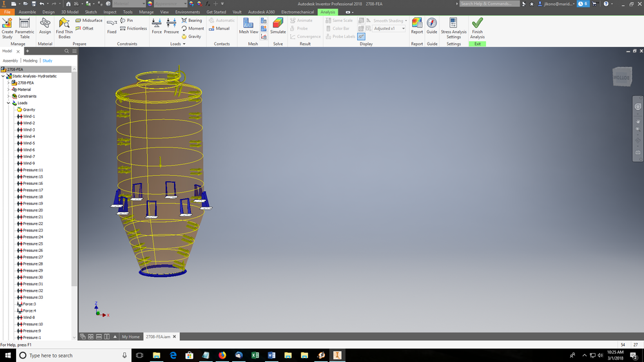Add a Frictionless constraint
This screenshot has width=644, height=362.
pyautogui.click(x=133, y=28)
